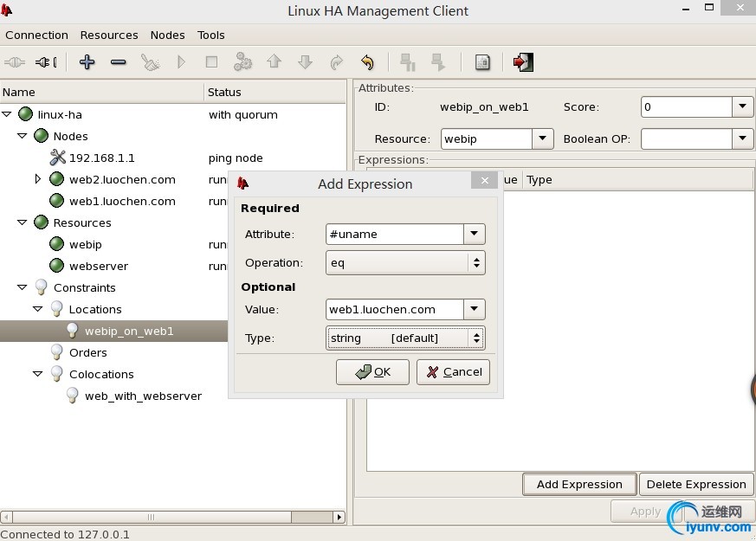Click into the Value text field
This screenshot has height=541, width=756.
(395, 309)
